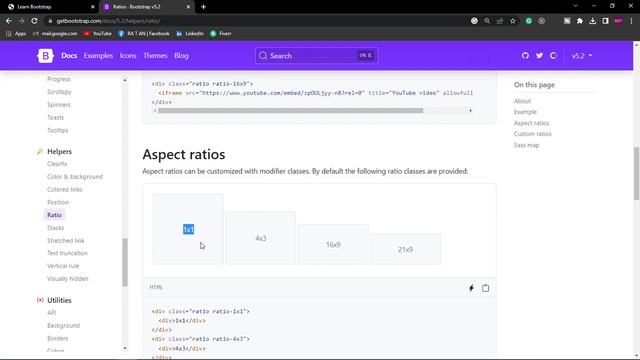The image size is (640, 360).
Task: Go to Position helper page
Action: click(x=58, y=202)
